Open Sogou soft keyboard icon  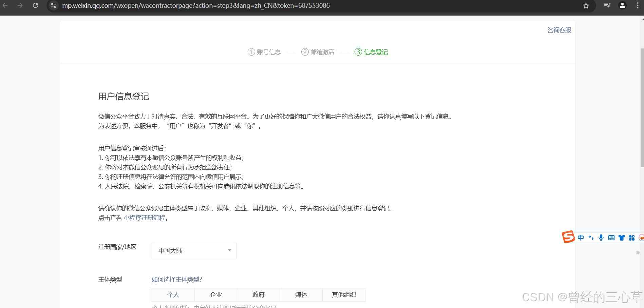point(611,238)
